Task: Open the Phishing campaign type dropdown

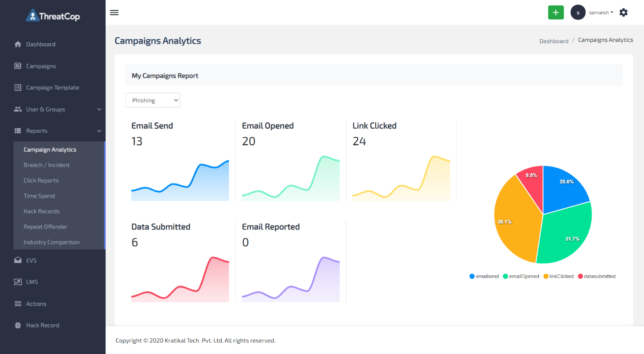Action: tap(152, 100)
